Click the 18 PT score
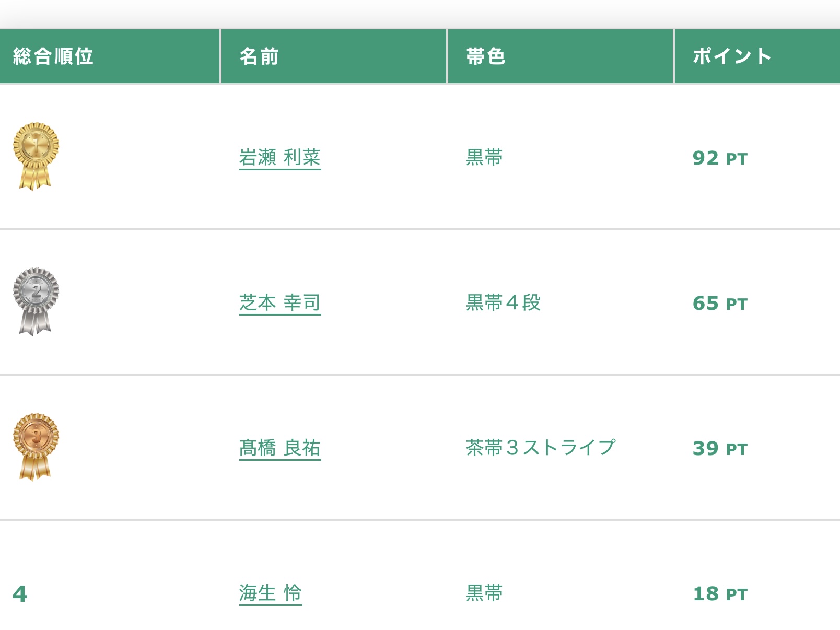840x630 pixels. (720, 593)
